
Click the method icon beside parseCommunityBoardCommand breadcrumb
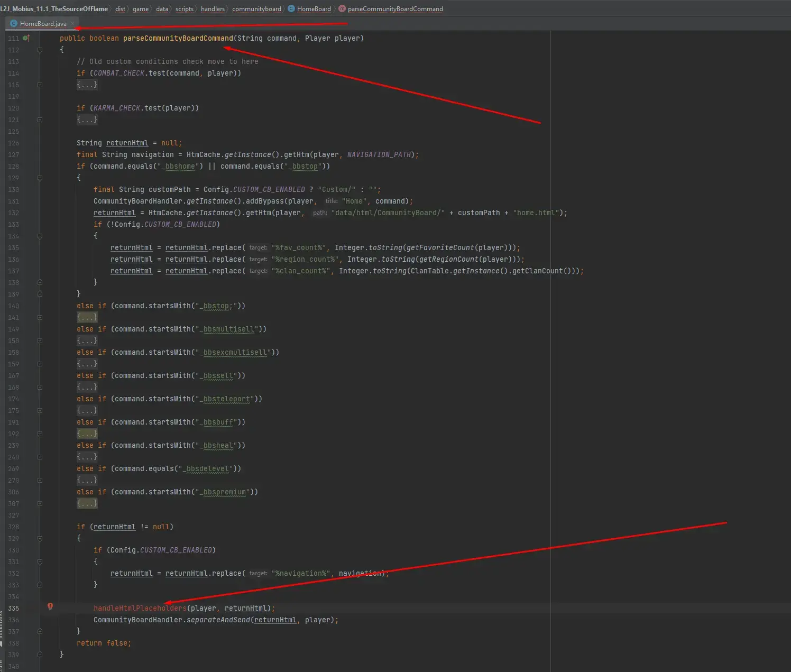coord(342,8)
